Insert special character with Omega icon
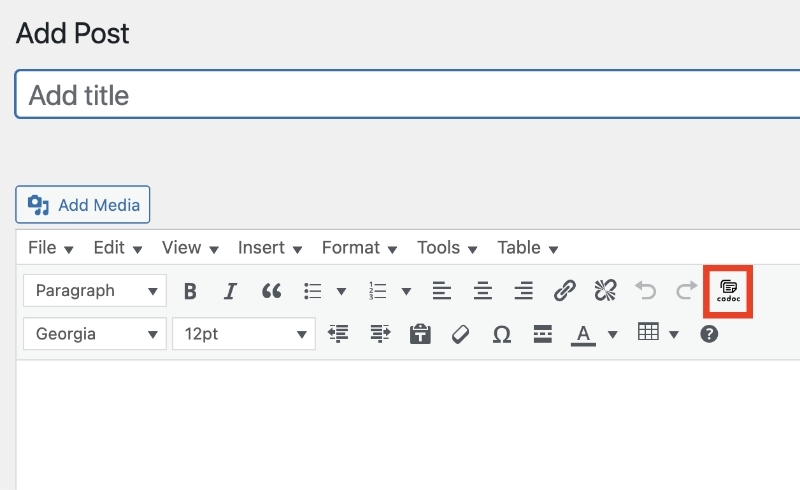Screen dimensions: 800x490 click(502, 334)
